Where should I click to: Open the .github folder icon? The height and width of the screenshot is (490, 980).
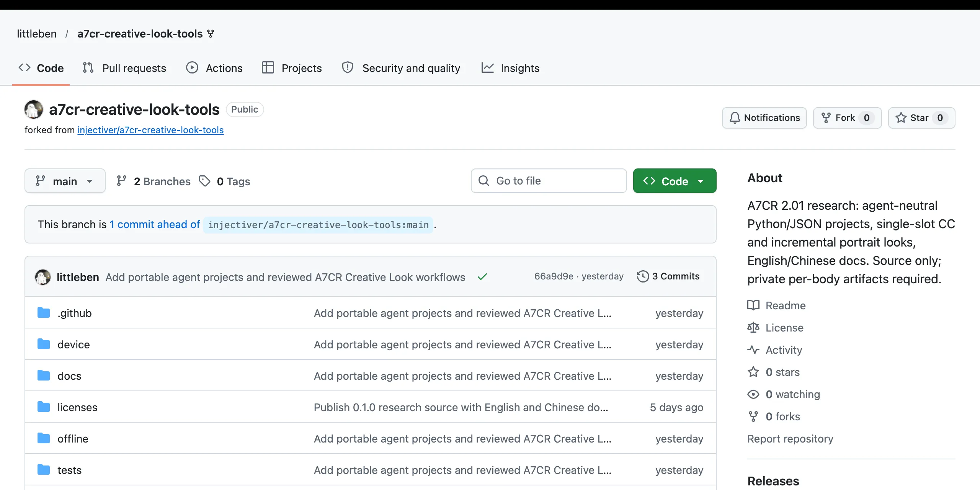click(44, 313)
